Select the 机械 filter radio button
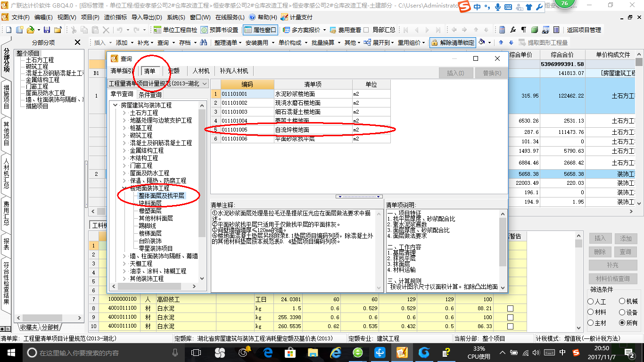Image resolution: width=644 pixels, height=362 pixels. [x=622, y=301]
